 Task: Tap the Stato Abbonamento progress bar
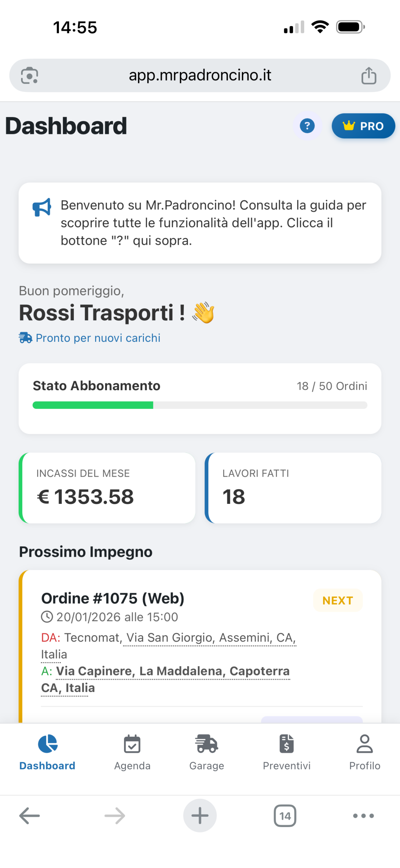pyautogui.click(x=200, y=405)
